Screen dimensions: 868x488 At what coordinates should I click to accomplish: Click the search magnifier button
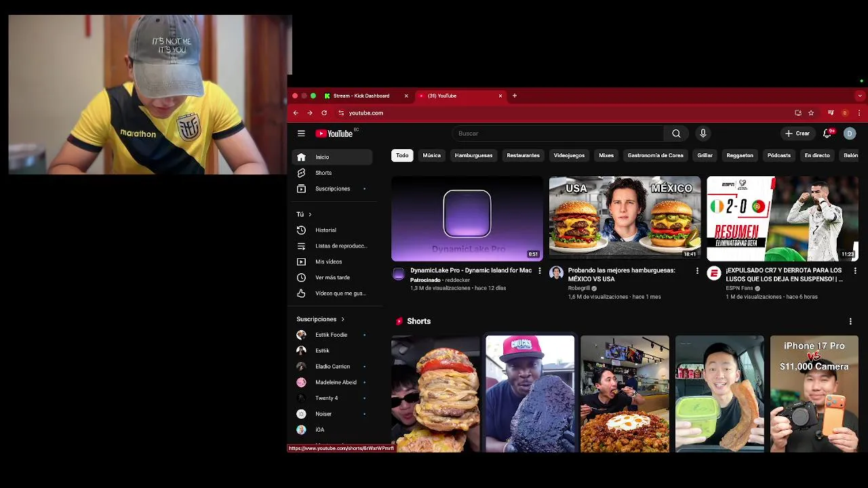[x=676, y=134]
